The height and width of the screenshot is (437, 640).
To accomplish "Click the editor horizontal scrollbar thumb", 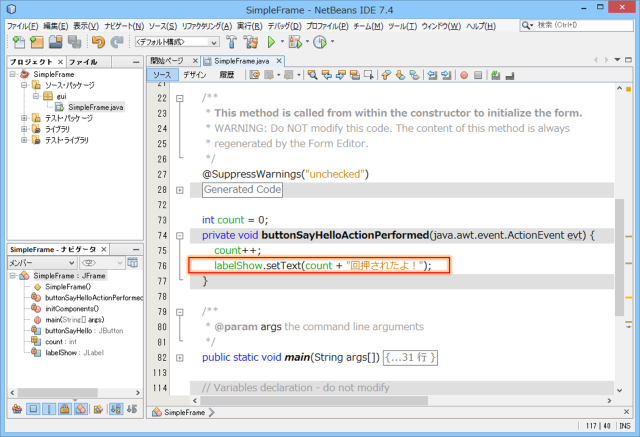I will [314, 401].
